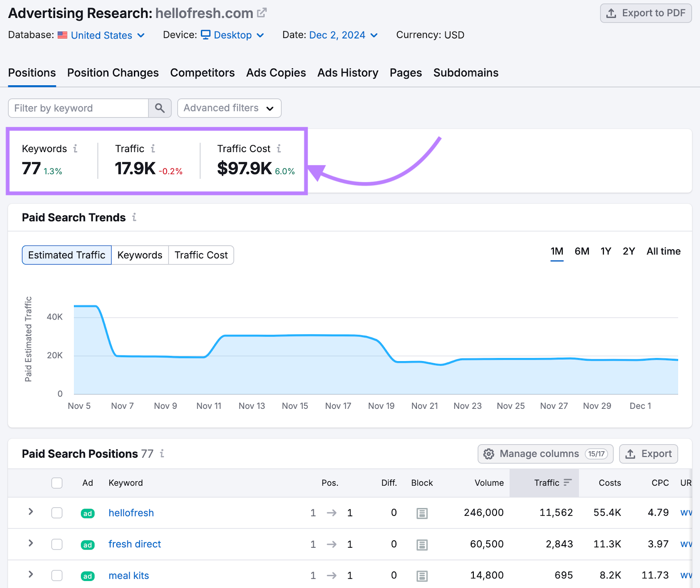Switch chart to Keywords view

point(140,255)
